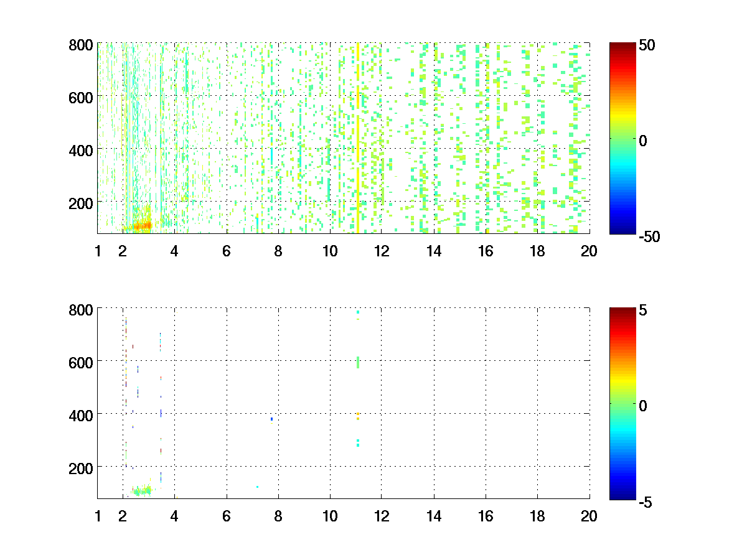Click the blue dot near x=8 in the bottom plot

271,419
